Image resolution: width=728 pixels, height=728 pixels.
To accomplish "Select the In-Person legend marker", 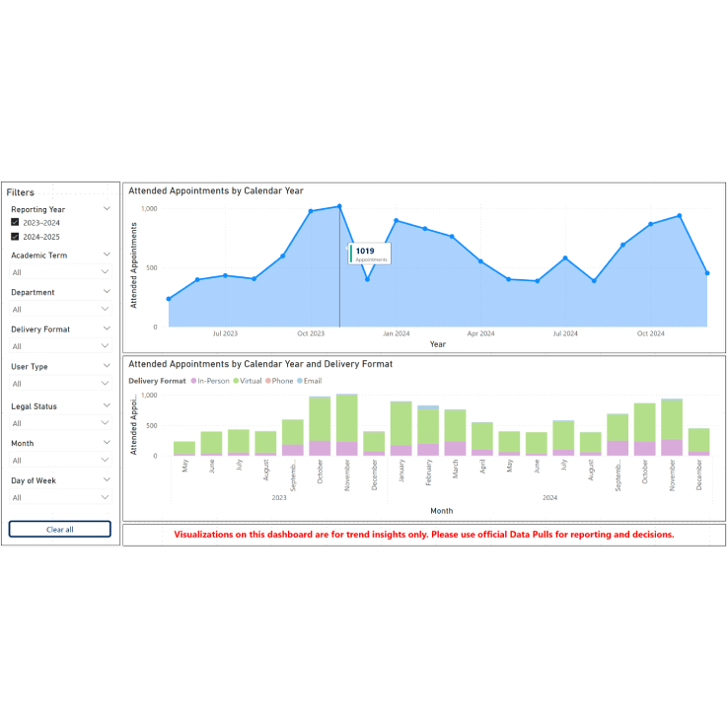I will tap(193, 380).
